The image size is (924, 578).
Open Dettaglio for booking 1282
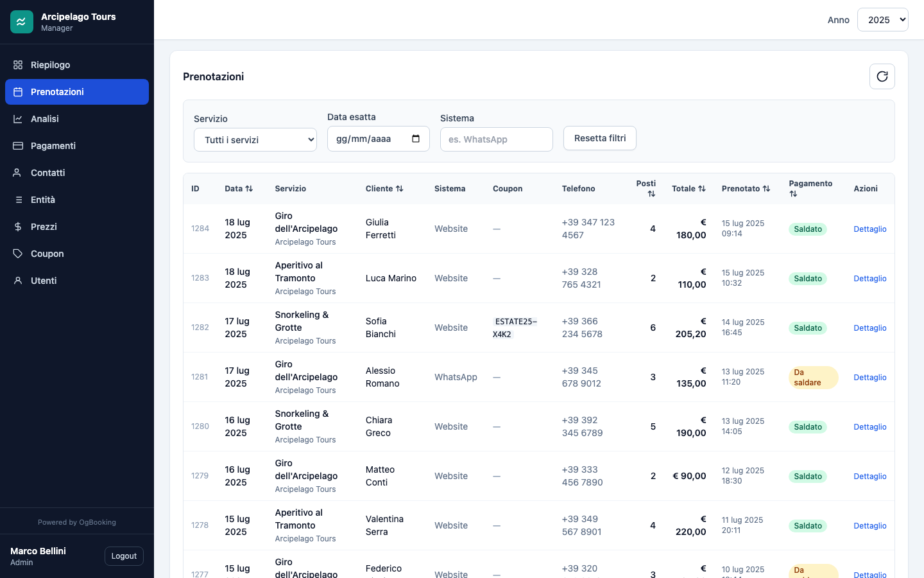click(x=870, y=328)
